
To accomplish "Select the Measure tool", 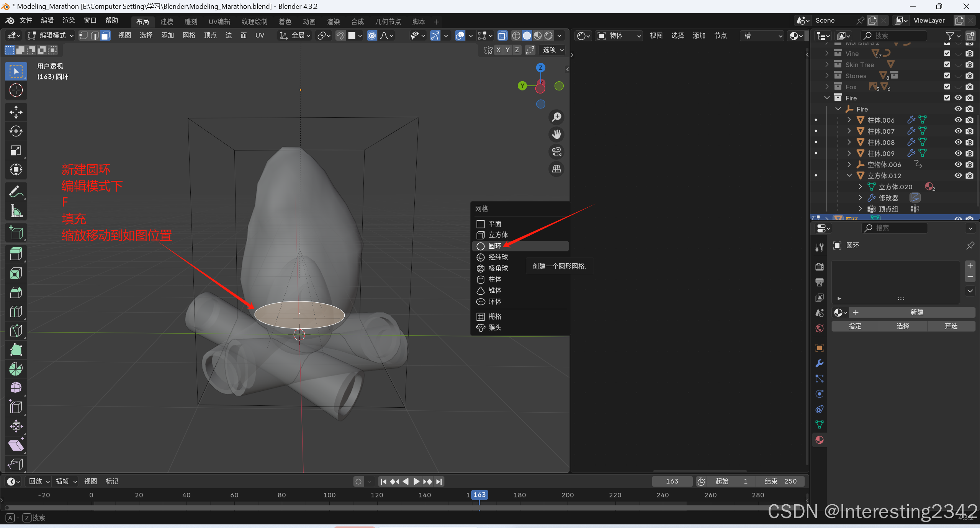I will [x=16, y=211].
